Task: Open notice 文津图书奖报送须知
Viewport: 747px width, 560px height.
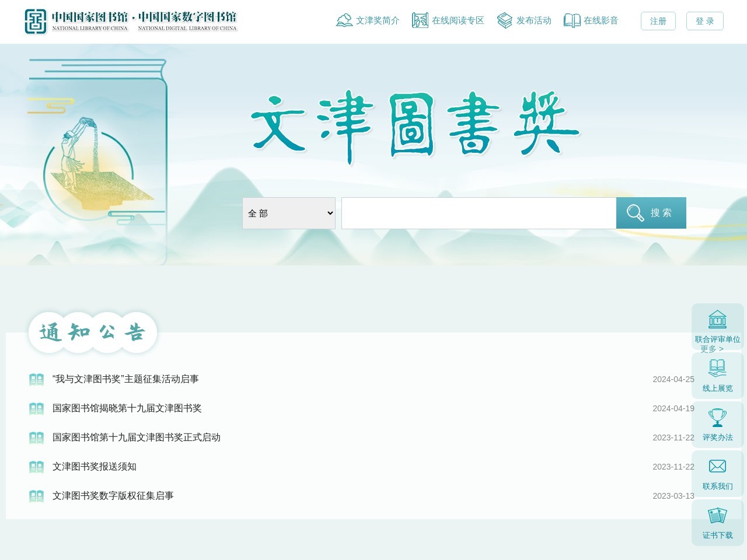Action: [x=95, y=467]
